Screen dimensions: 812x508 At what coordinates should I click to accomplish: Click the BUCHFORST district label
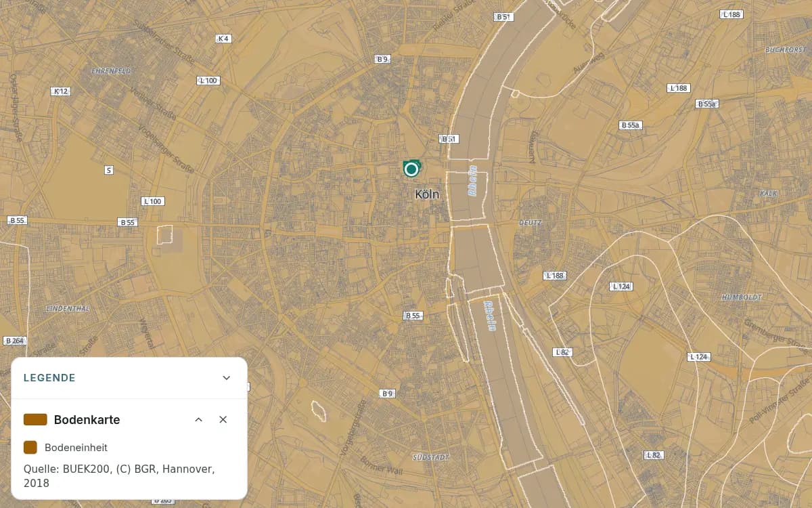[786, 50]
